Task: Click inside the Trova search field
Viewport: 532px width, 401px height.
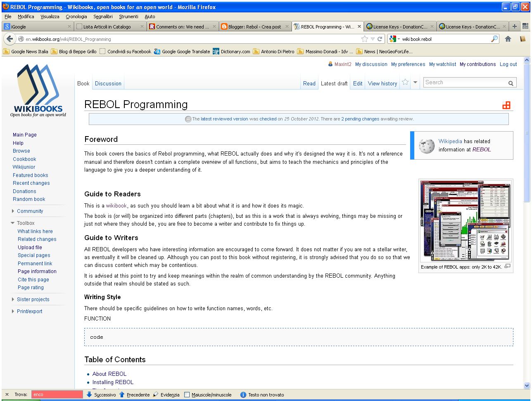Action: [57, 394]
